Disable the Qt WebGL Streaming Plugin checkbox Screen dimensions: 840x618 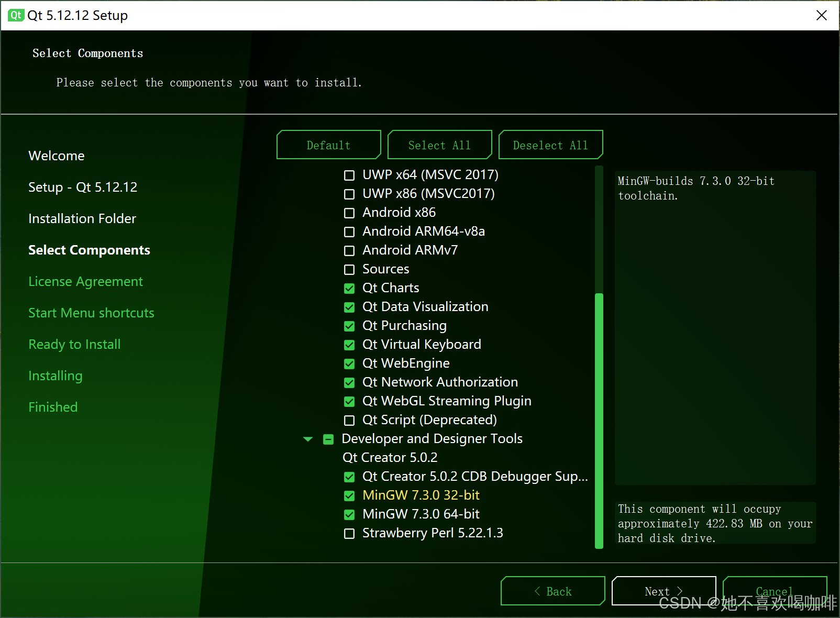pyautogui.click(x=349, y=401)
